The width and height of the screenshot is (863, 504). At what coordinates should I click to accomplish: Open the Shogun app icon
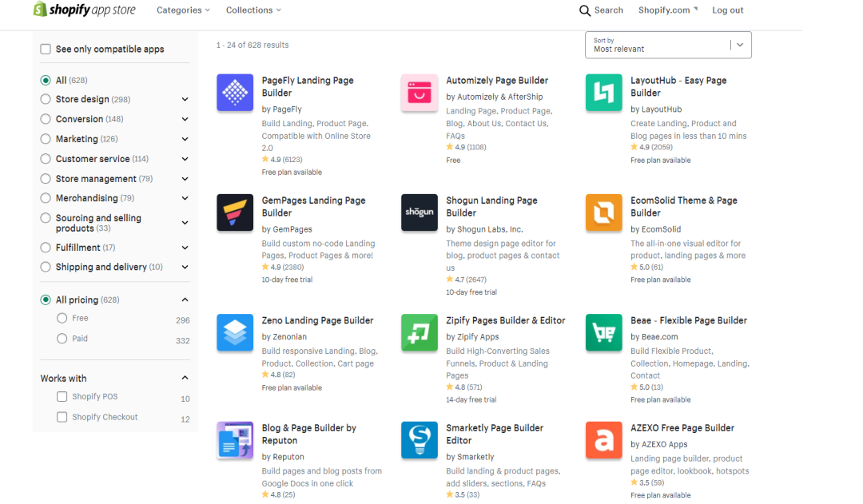coord(420,212)
